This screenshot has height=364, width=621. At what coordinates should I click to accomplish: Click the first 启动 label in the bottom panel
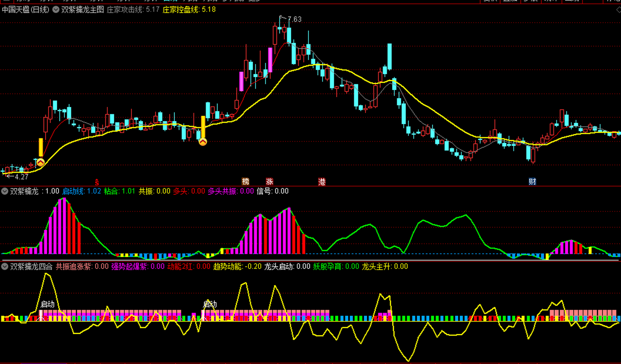[x=47, y=304]
